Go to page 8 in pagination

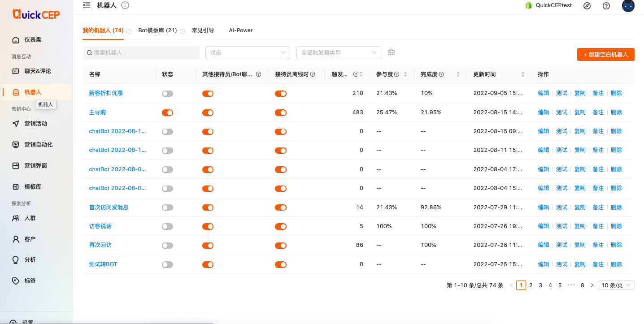[x=582, y=285]
